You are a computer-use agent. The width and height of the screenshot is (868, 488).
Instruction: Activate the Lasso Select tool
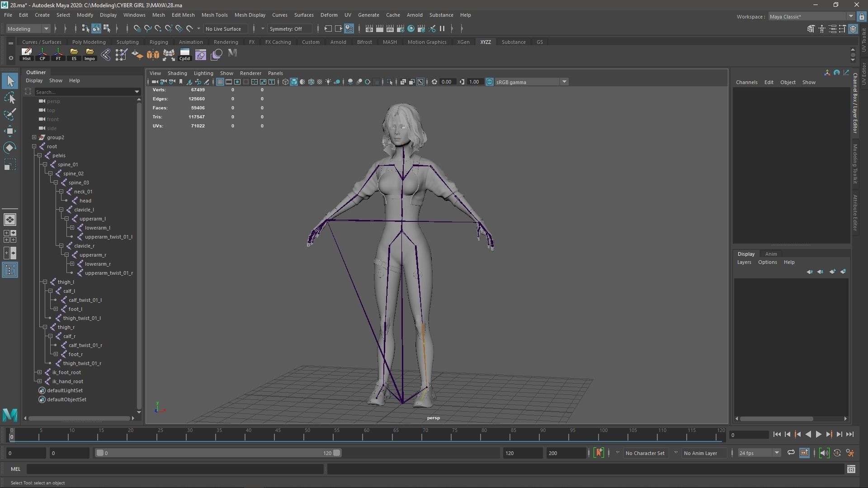pos(10,98)
